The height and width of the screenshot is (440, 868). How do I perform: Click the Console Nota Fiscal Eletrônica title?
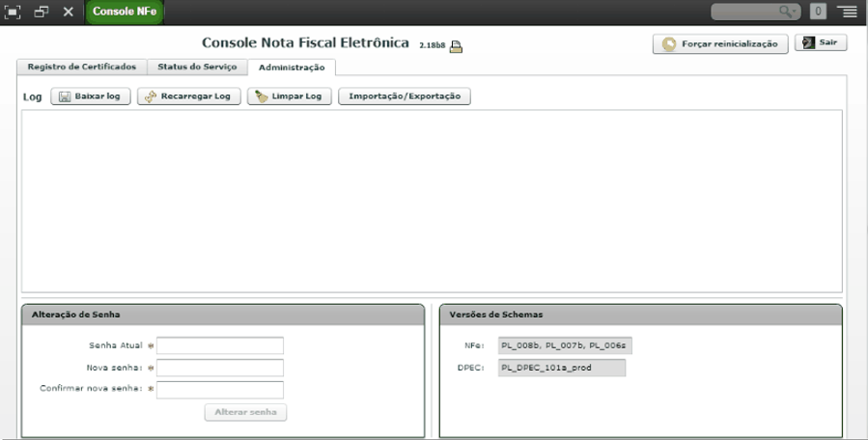[305, 43]
